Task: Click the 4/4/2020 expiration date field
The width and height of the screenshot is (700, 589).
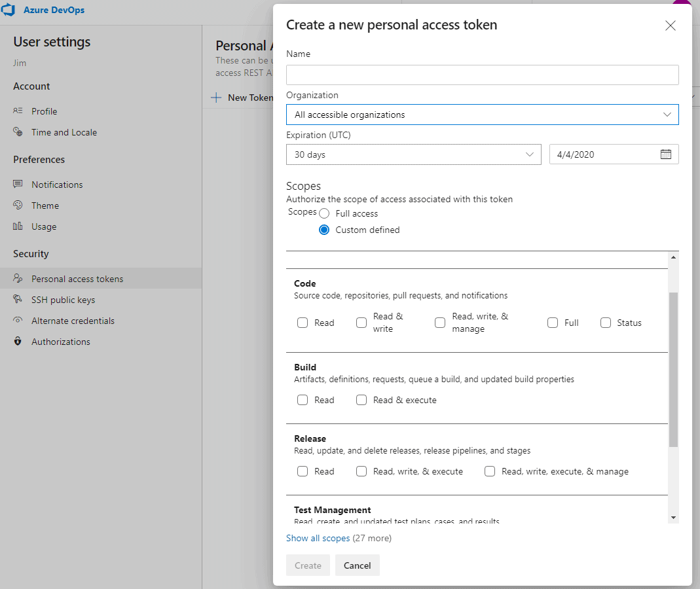Action: point(614,154)
